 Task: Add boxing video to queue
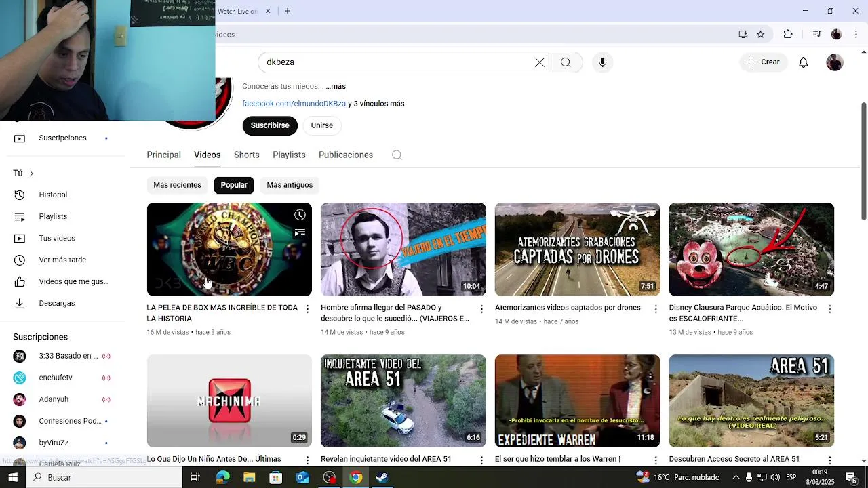click(x=300, y=232)
